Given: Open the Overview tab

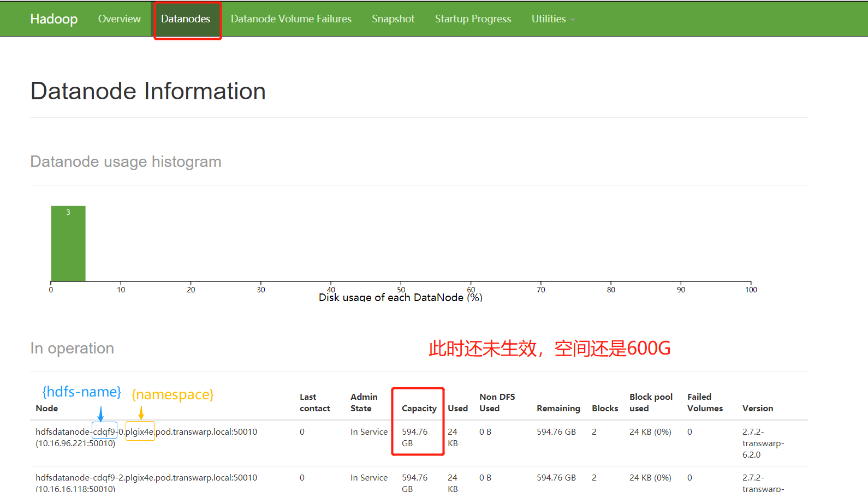Looking at the screenshot, I should click(x=119, y=19).
